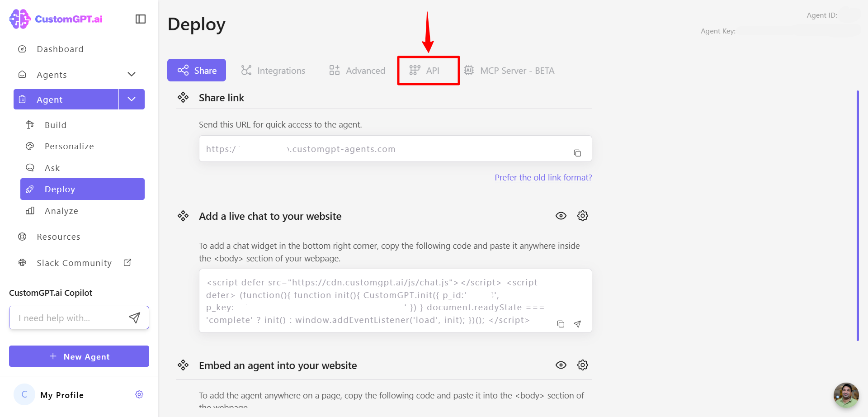Open the support chat avatar bubble
The height and width of the screenshot is (417, 868).
pyautogui.click(x=846, y=395)
